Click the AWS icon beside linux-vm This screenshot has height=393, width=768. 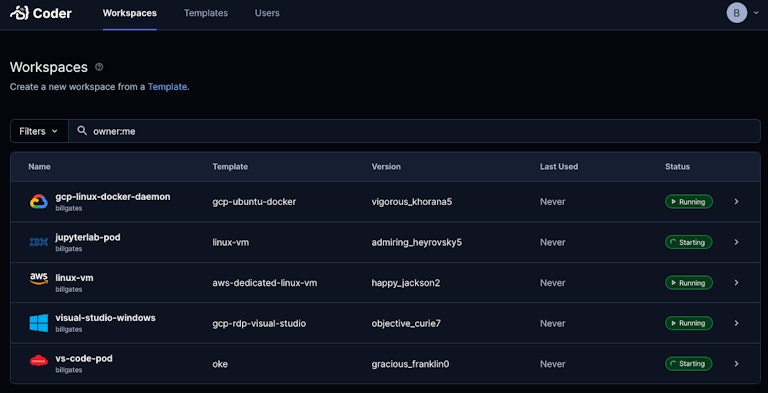[x=39, y=279]
